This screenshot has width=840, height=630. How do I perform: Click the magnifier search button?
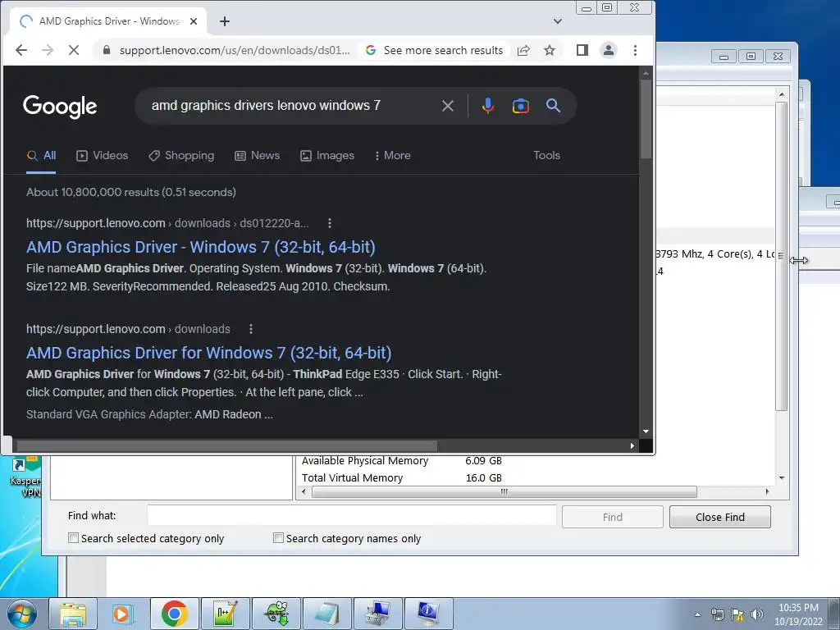point(554,106)
